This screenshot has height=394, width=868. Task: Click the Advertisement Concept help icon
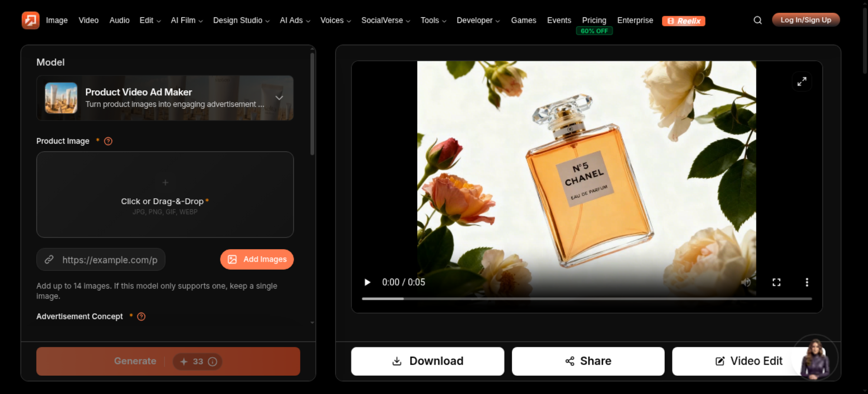pyautogui.click(x=141, y=316)
